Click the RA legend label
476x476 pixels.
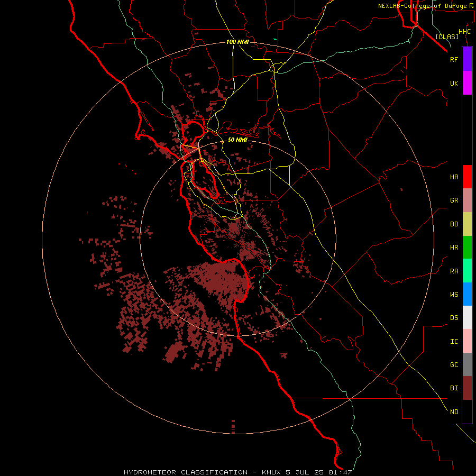click(454, 271)
